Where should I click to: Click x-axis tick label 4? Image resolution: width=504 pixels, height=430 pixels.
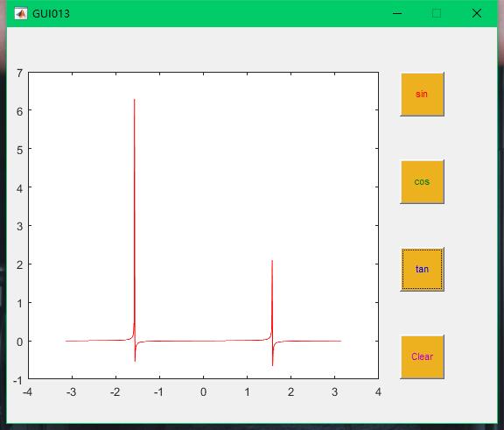pyautogui.click(x=378, y=392)
